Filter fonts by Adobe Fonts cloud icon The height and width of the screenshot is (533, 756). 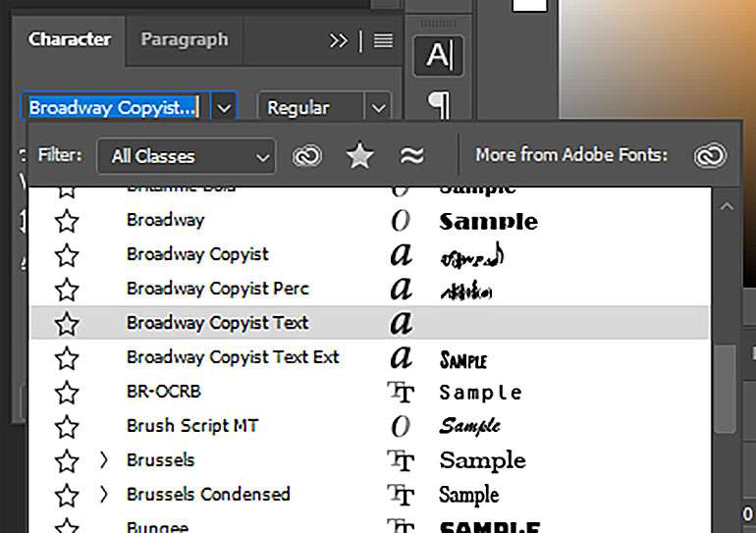pyautogui.click(x=307, y=156)
